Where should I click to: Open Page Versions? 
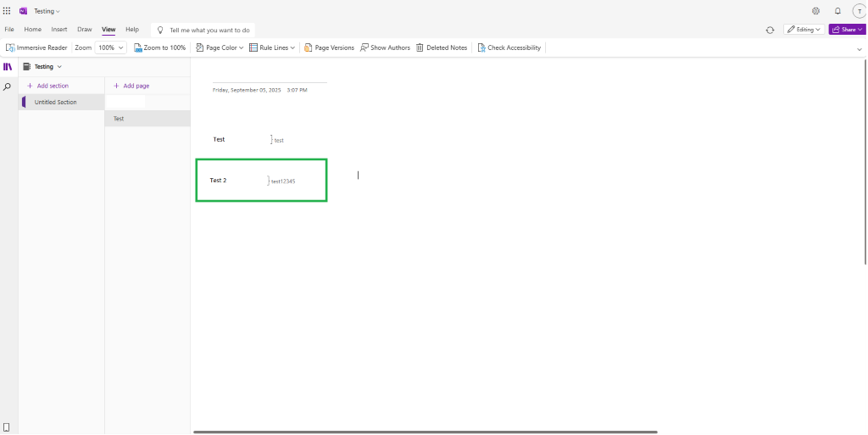329,47
